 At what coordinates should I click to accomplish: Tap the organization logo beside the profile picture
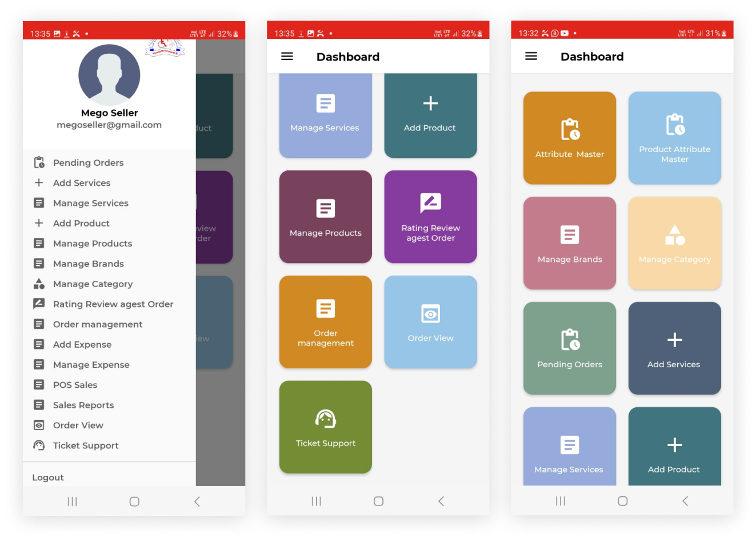click(165, 47)
